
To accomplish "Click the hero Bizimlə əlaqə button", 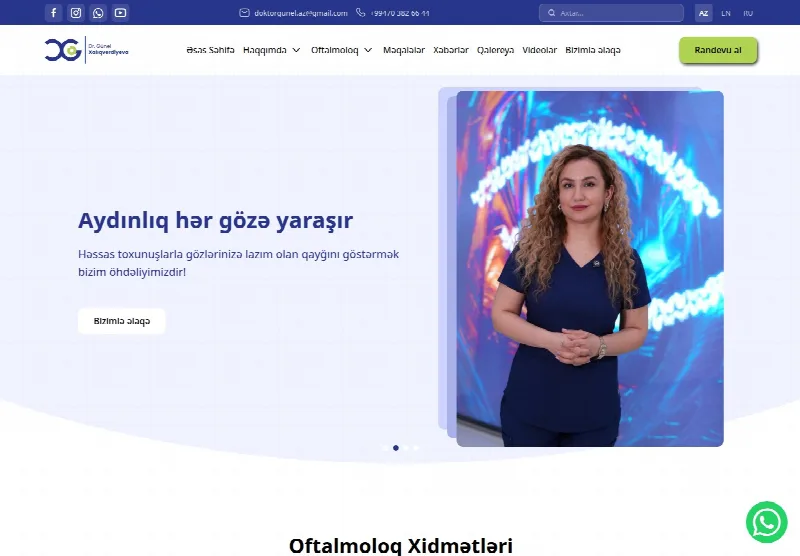I will (x=121, y=321).
